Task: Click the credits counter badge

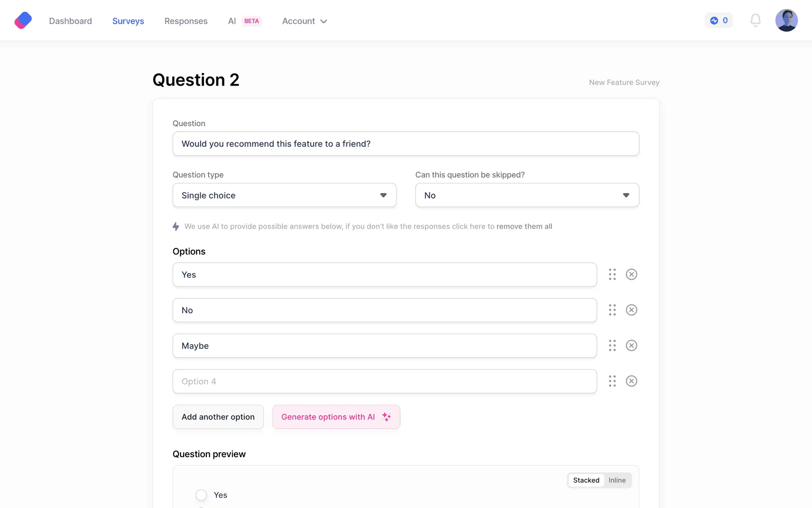Action: pos(719,20)
